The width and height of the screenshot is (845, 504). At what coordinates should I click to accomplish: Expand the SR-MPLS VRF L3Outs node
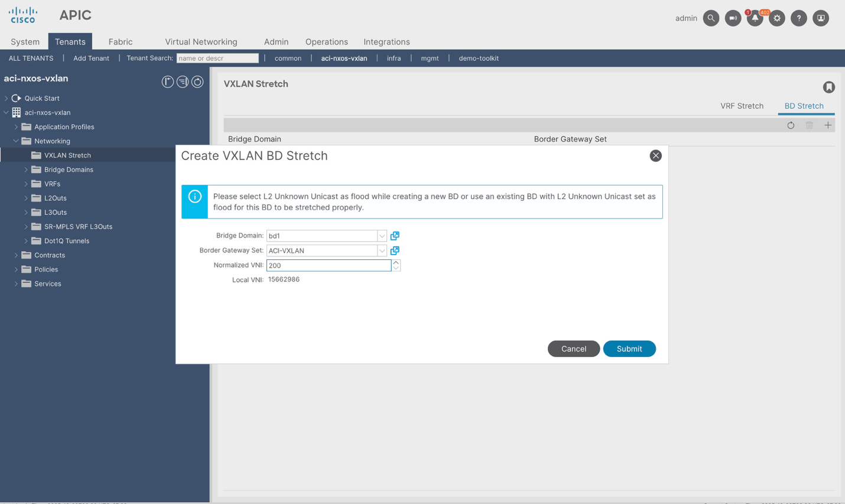pos(26,227)
